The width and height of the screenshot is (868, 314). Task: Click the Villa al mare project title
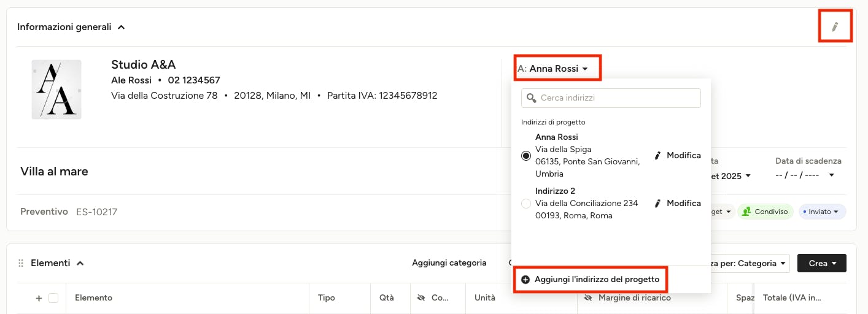coord(54,172)
